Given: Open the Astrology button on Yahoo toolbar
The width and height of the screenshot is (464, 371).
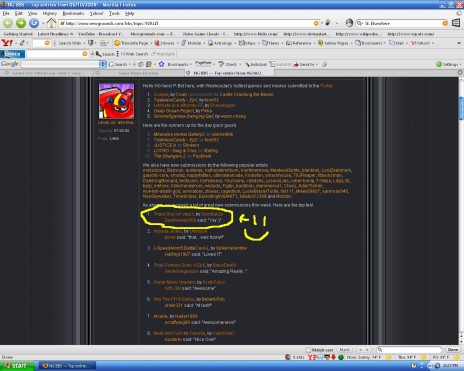Looking at the screenshot, I should pyautogui.click(x=220, y=43).
